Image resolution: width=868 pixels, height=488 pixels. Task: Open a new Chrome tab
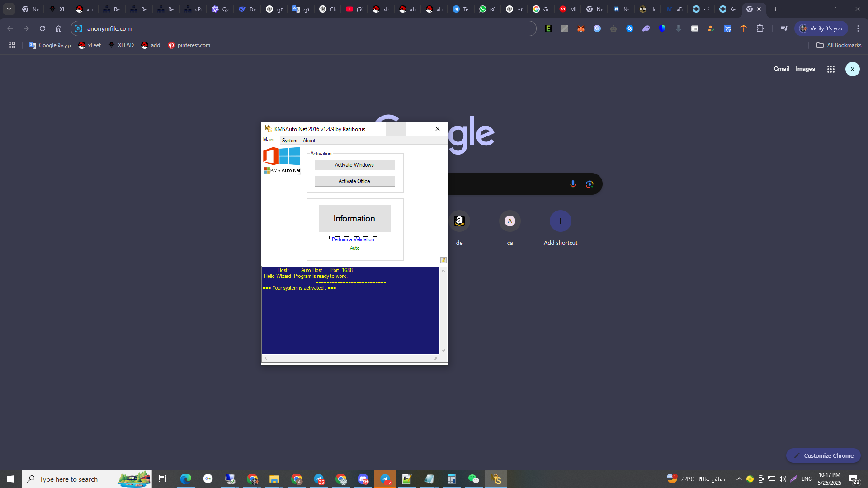tap(775, 9)
